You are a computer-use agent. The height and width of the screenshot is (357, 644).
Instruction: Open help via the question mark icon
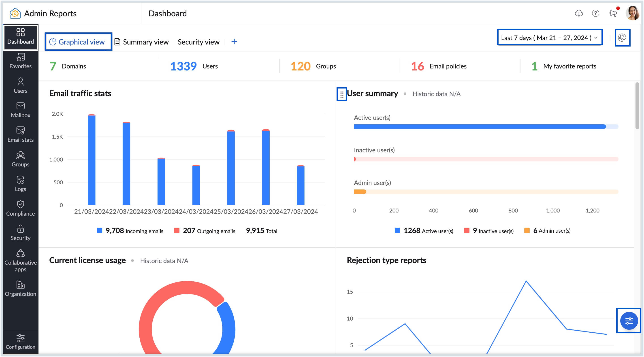[595, 13]
